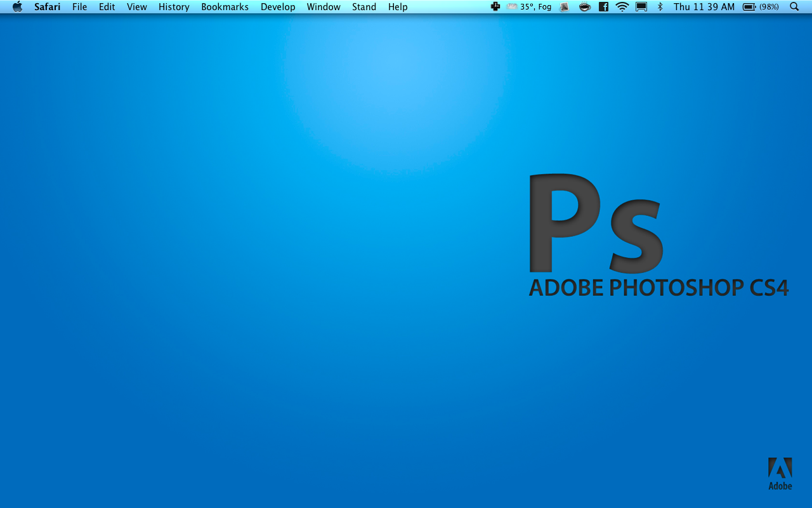Viewport: 812px width, 508px height.
Task: Open the 35° Fog weather status item
Action: pyautogui.click(x=530, y=7)
